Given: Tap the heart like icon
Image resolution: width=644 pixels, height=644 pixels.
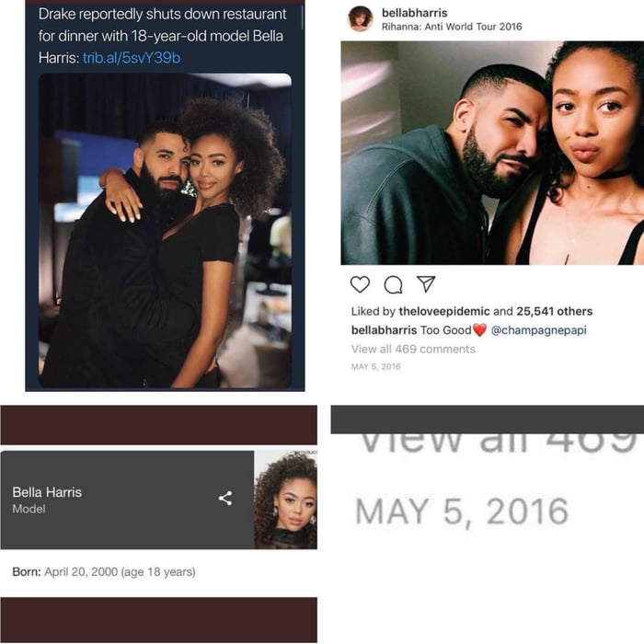Looking at the screenshot, I should pos(360,284).
